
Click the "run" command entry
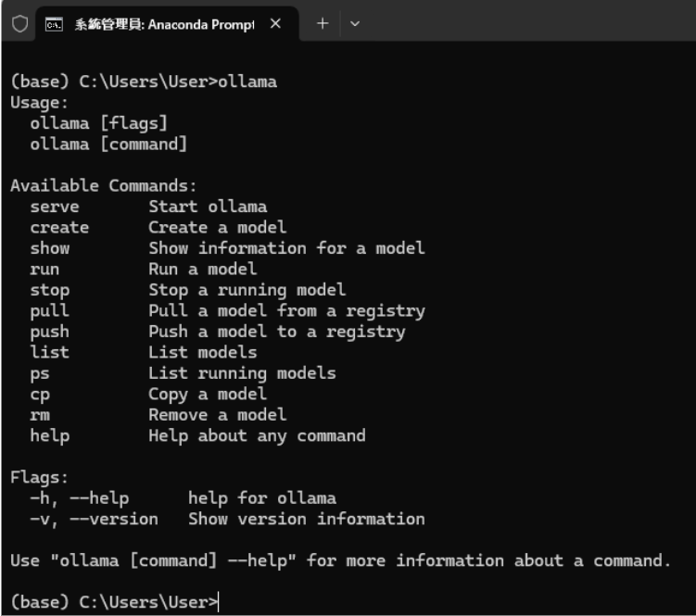(44, 269)
